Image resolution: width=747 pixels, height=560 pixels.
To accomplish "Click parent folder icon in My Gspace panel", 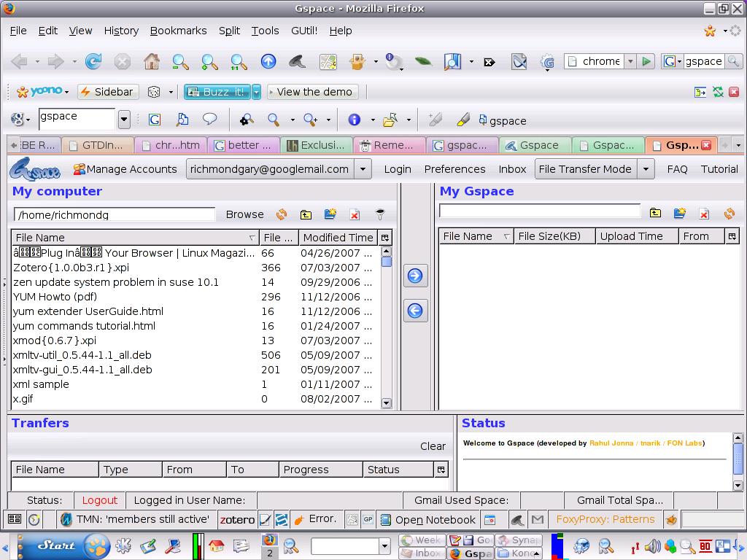I will (x=656, y=214).
